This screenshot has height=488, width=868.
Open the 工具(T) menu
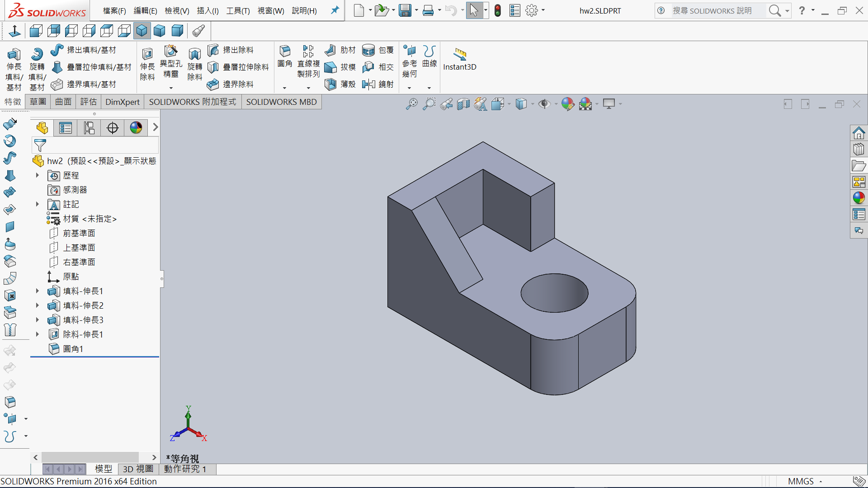(238, 10)
